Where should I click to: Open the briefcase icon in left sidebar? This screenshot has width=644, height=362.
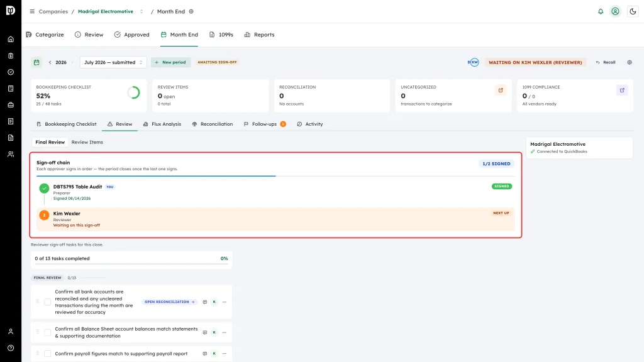(x=11, y=105)
